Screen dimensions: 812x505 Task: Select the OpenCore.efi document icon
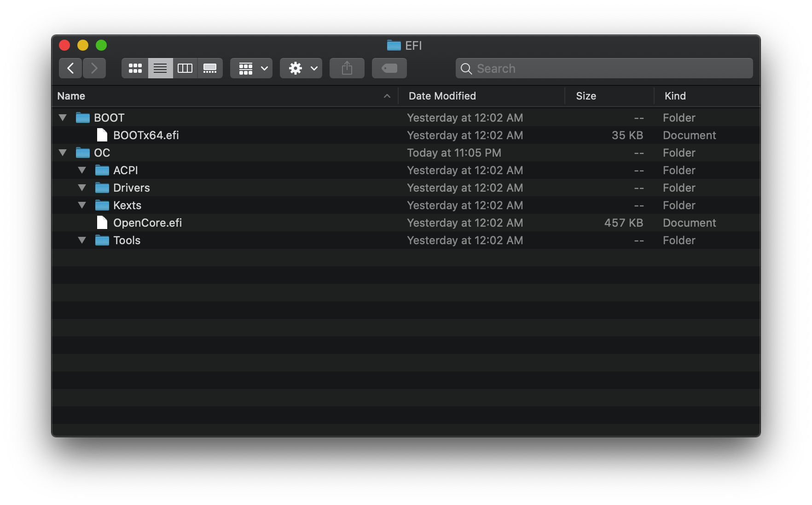102,223
